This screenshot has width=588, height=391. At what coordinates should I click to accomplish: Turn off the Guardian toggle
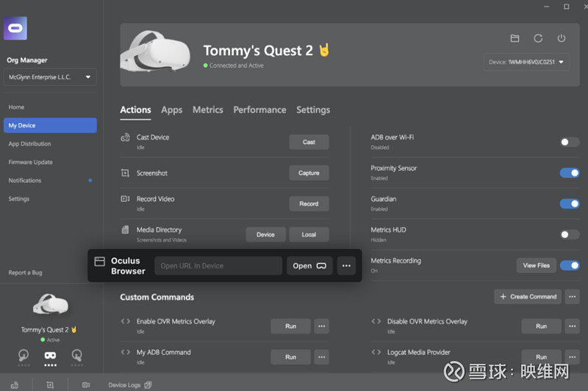[570, 204]
